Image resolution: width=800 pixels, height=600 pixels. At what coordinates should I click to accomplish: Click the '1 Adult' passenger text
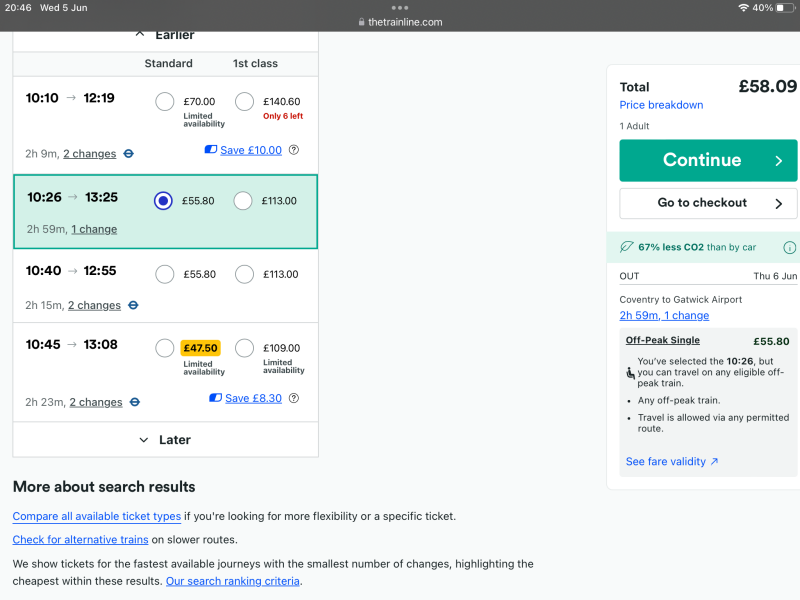[634, 126]
